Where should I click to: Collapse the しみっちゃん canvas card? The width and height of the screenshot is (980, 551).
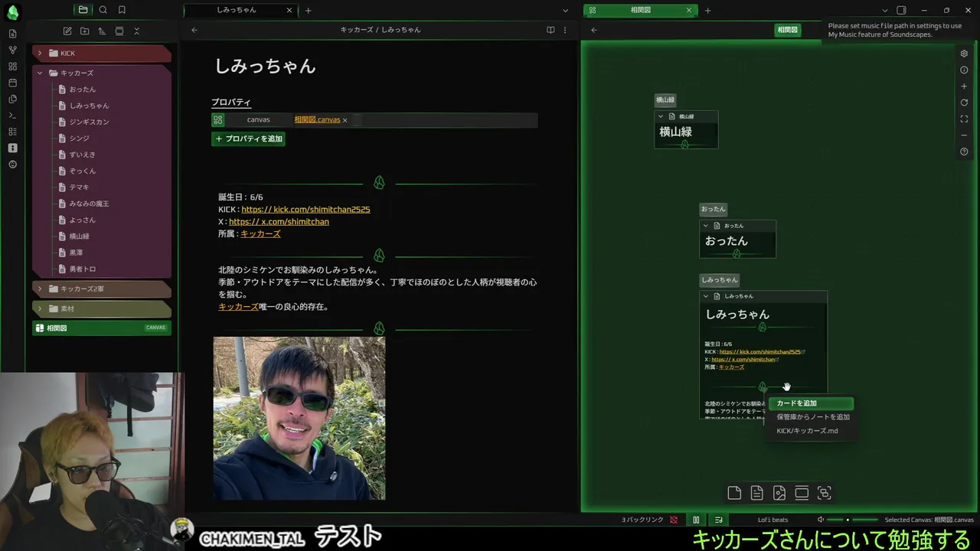[x=706, y=296]
